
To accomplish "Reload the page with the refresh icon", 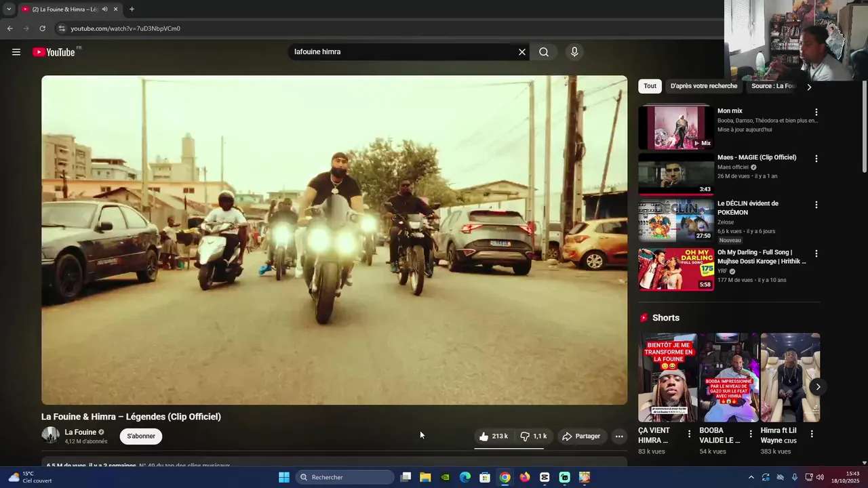I will pyautogui.click(x=42, y=28).
